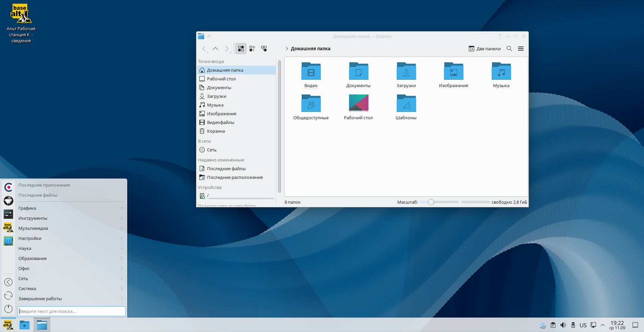Open Последние файлы in Dolphin's sidebar
Screen dimensions: 644x332
pos(237,169)
